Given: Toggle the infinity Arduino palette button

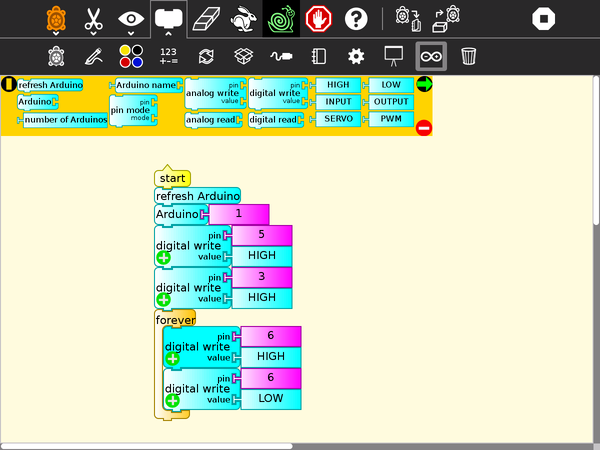Looking at the screenshot, I should 431,56.
